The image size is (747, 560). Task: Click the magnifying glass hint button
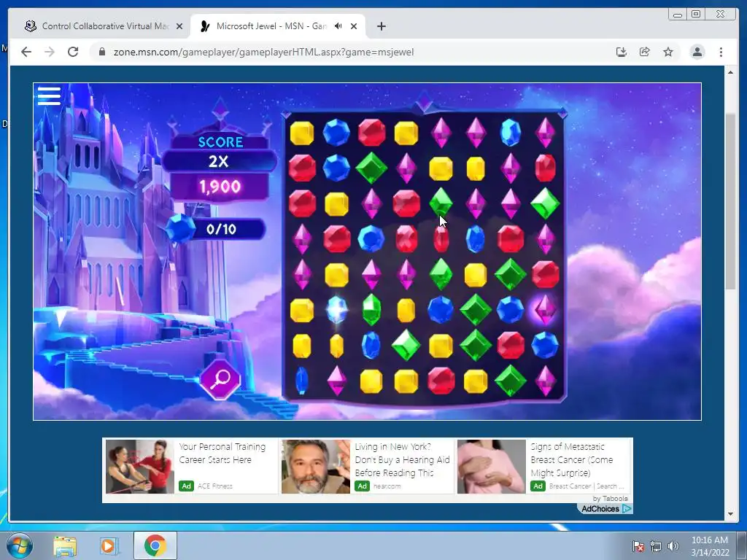[x=220, y=379]
